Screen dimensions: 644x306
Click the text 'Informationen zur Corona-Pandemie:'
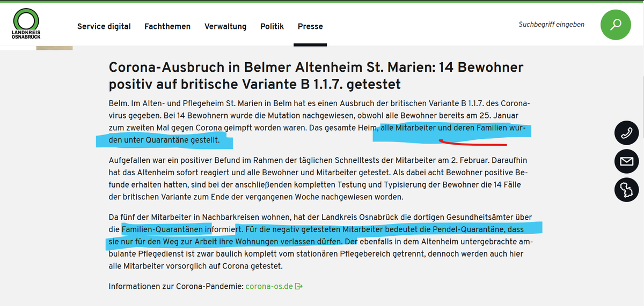[x=176, y=286]
